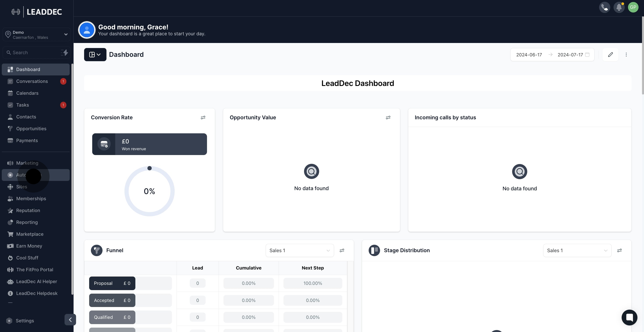Open Sites in sidebar
The height and width of the screenshot is (332, 644).
(x=36, y=187)
